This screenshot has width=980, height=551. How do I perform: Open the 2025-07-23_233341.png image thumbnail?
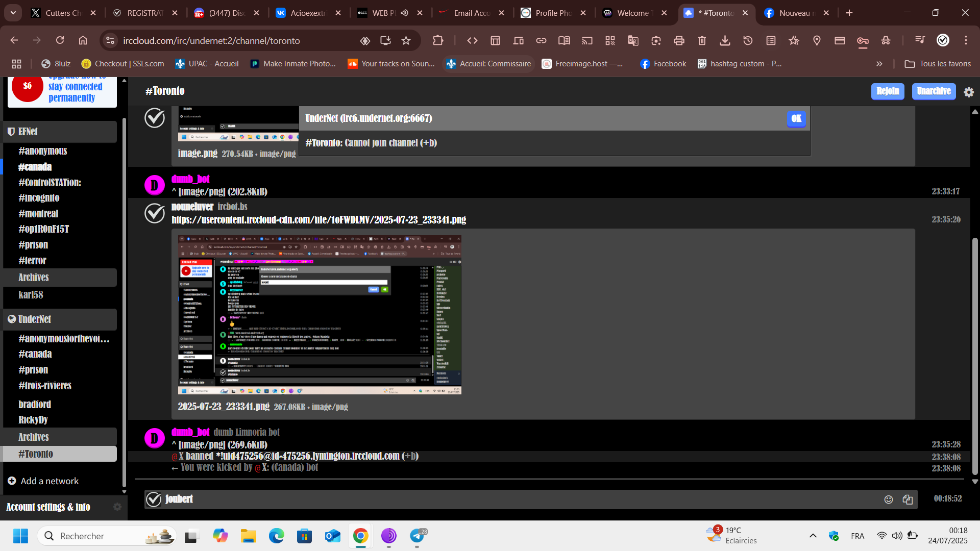click(320, 315)
